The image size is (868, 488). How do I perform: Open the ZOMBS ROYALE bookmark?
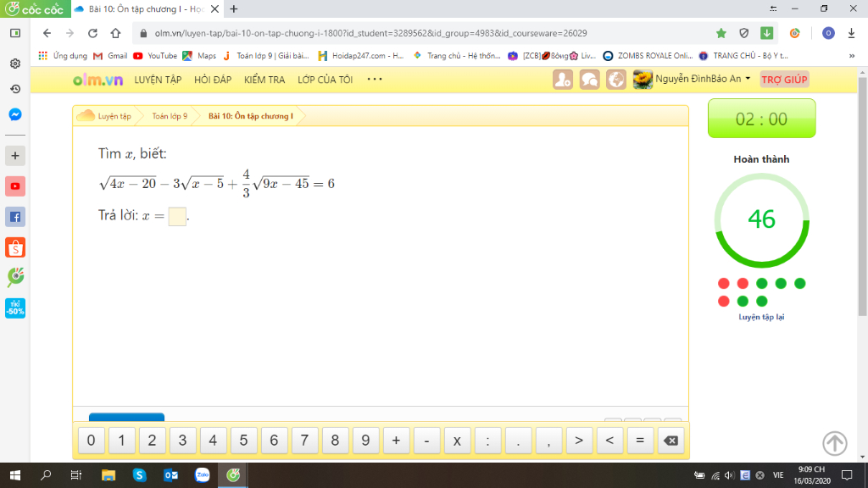(648, 56)
